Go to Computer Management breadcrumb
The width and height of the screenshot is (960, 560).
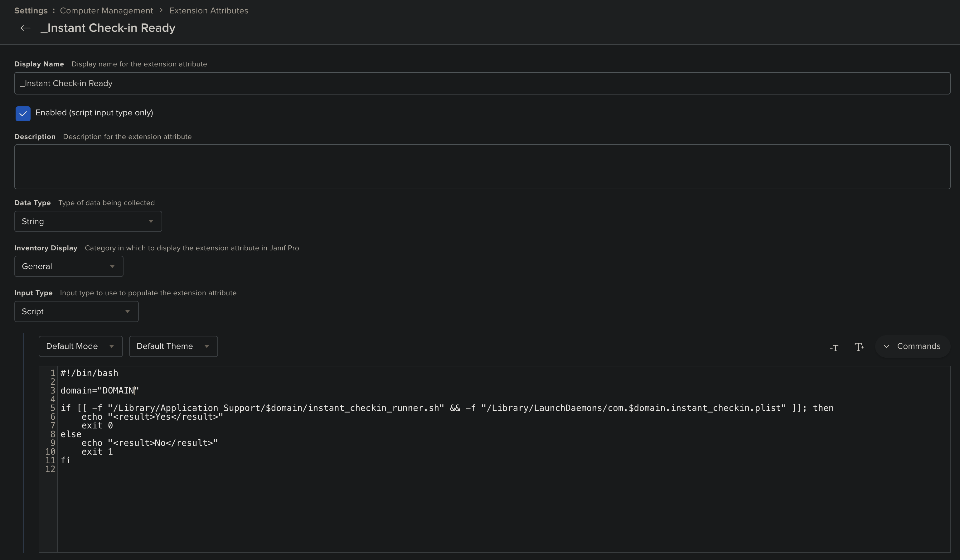pos(106,11)
